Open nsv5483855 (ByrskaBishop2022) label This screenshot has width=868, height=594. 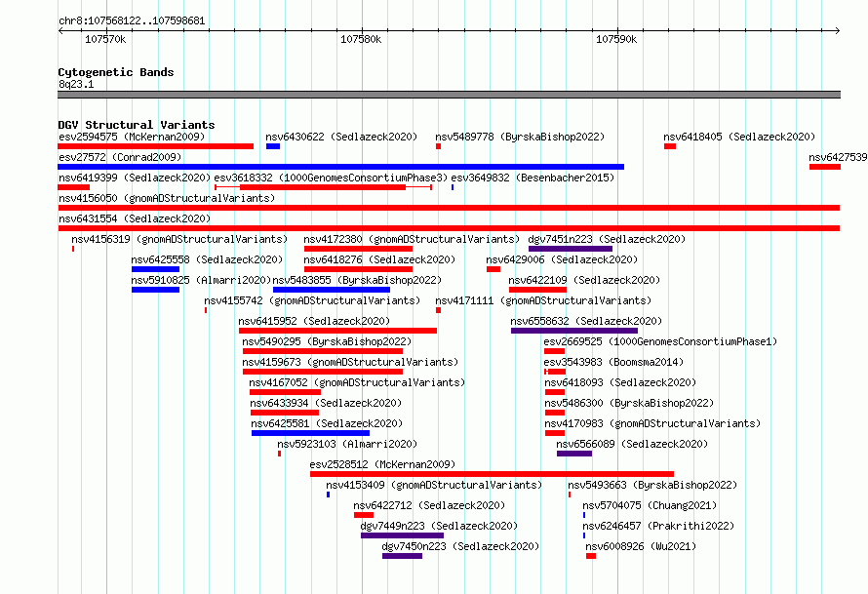357,280
